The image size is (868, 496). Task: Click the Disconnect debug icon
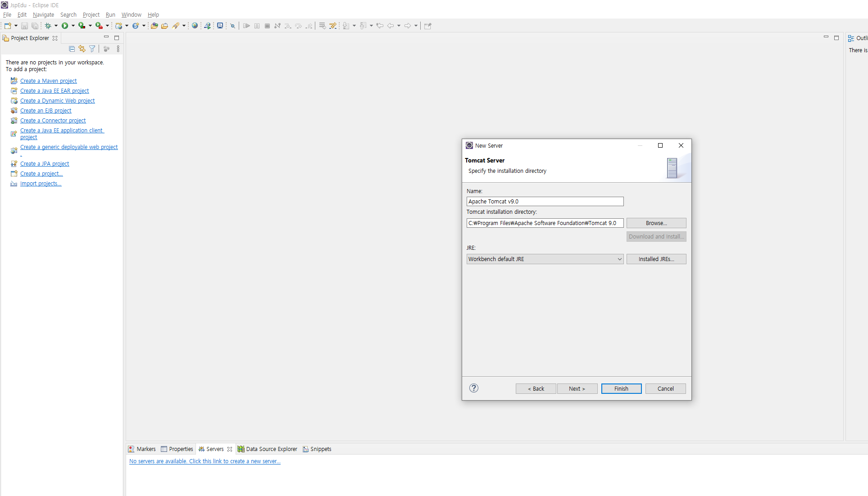click(x=277, y=26)
